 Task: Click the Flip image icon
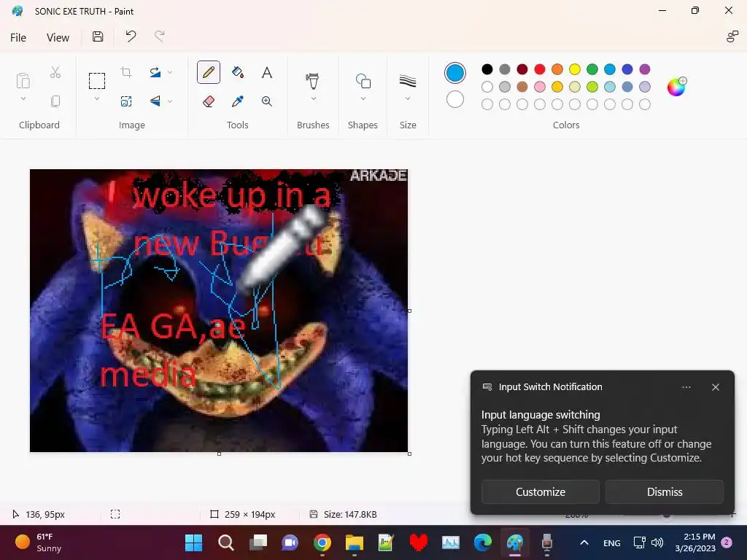[155, 101]
